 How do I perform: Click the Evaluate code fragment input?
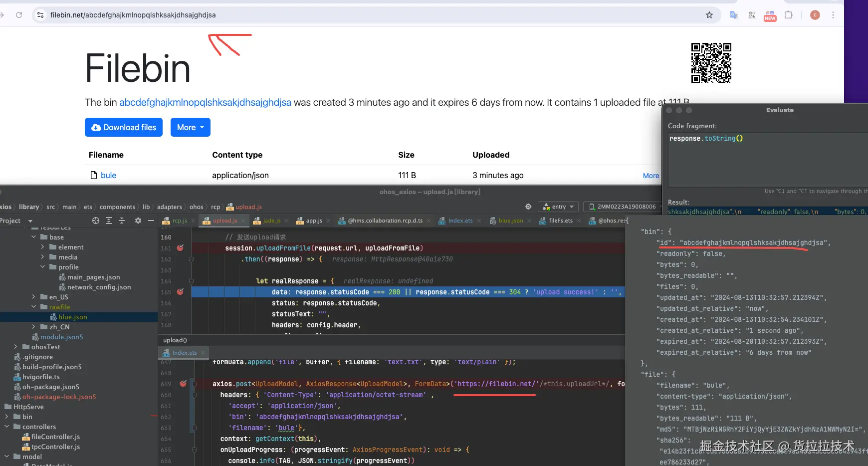pyautogui.click(x=767, y=160)
